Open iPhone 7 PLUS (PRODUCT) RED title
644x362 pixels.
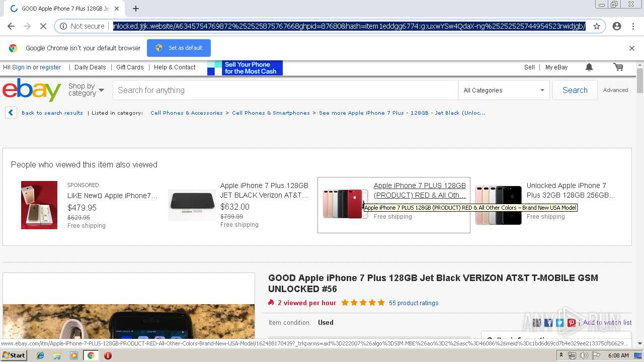(420, 191)
